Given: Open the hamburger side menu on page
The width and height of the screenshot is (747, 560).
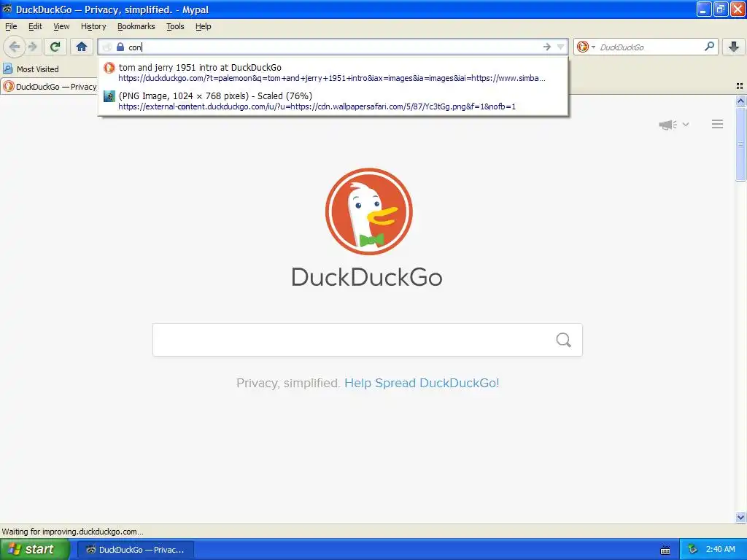Looking at the screenshot, I should (718, 124).
